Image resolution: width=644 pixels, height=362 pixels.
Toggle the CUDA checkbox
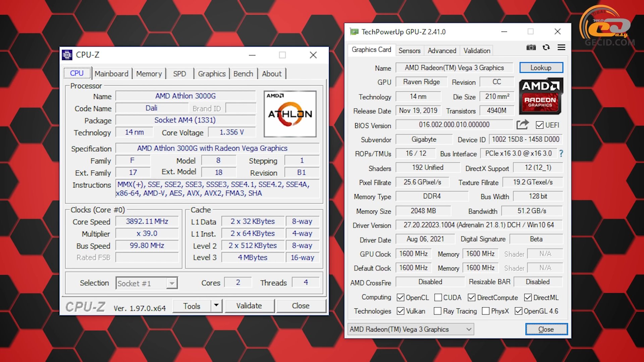(x=438, y=298)
